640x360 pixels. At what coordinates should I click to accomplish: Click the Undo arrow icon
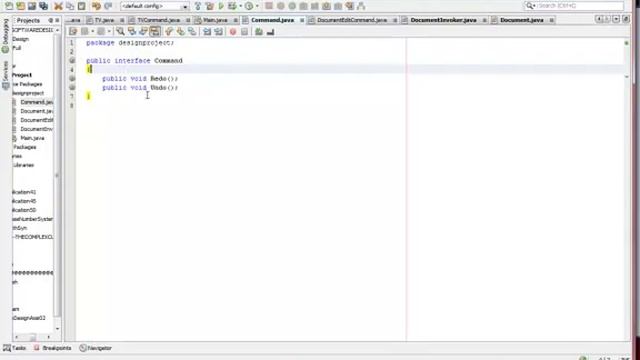pos(96,6)
